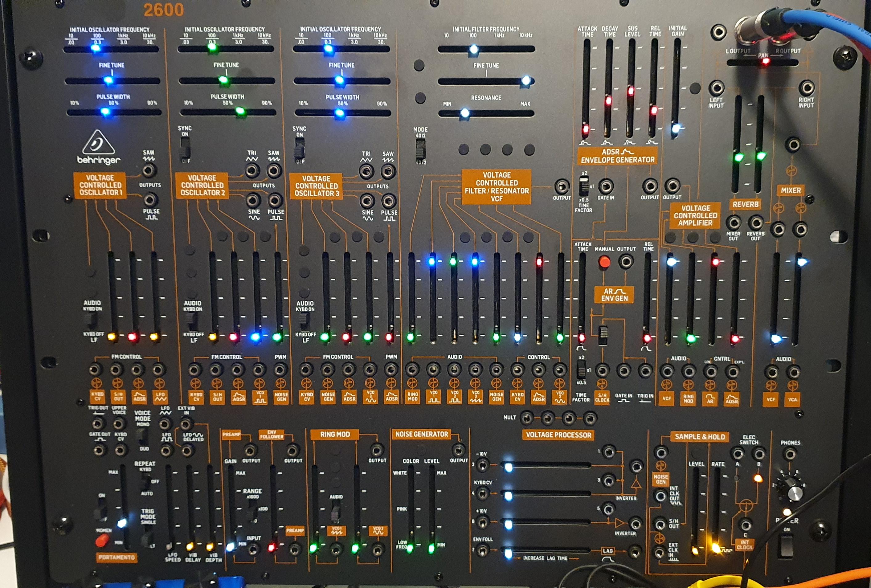
Task: Click the Env Follower Output jack
Action: point(292,450)
